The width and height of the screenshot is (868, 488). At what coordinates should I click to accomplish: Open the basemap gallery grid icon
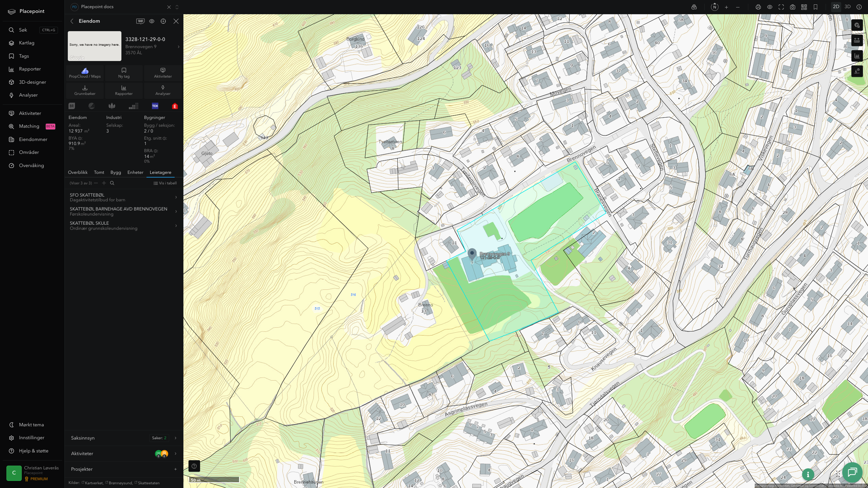coord(804,7)
